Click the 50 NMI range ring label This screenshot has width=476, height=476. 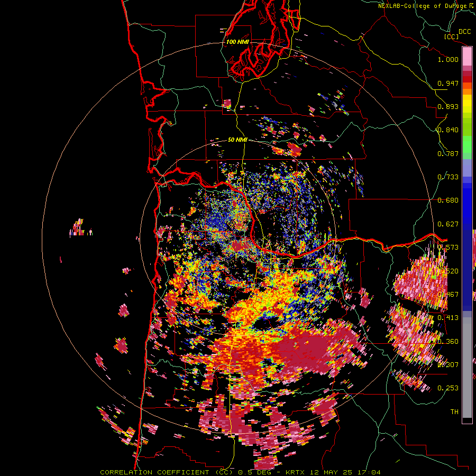pyautogui.click(x=237, y=140)
